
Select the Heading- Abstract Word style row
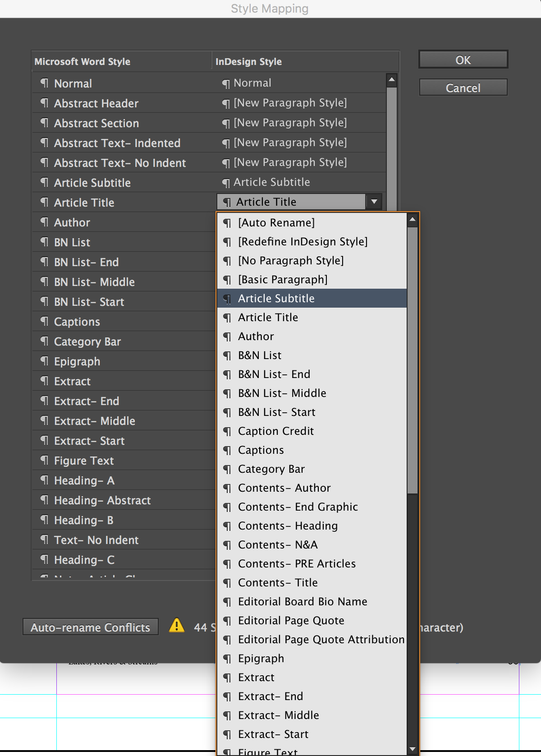(124, 500)
